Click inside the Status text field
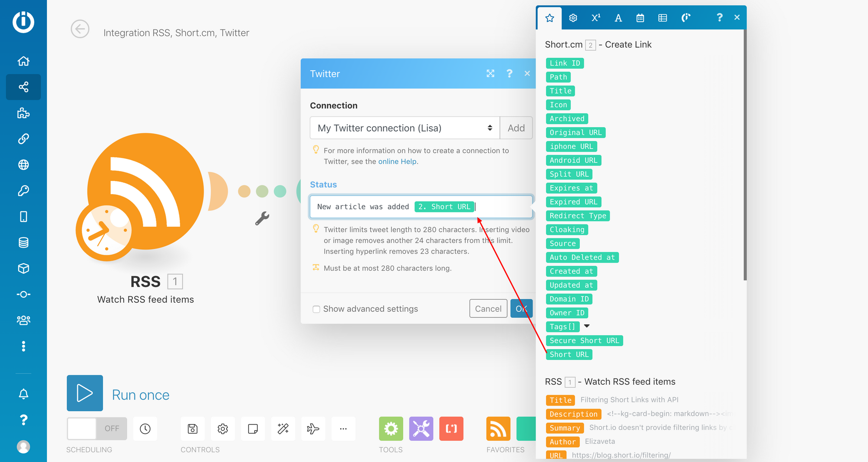 click(421, 207)
